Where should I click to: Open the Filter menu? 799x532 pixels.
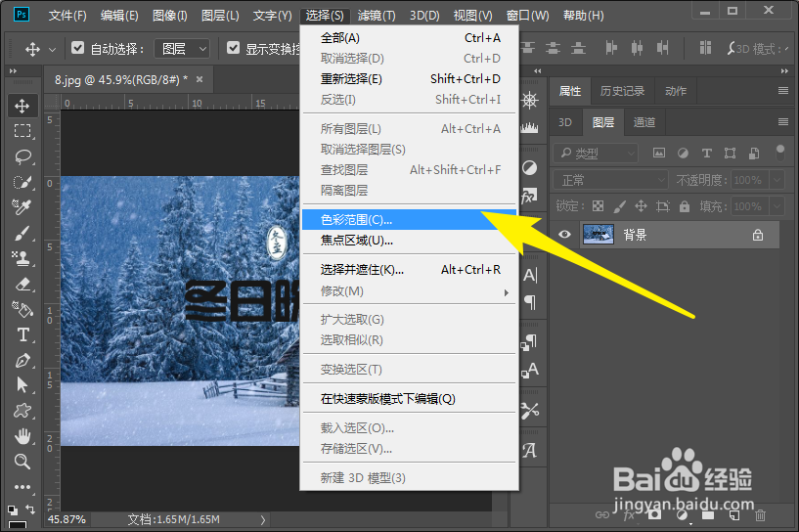point(377,16)
